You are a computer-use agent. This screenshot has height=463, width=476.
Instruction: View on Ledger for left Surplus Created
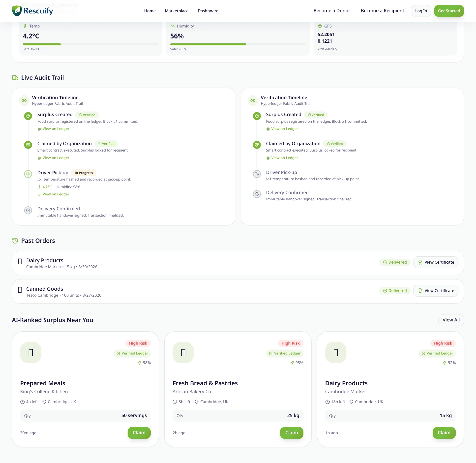click(53, 129)
